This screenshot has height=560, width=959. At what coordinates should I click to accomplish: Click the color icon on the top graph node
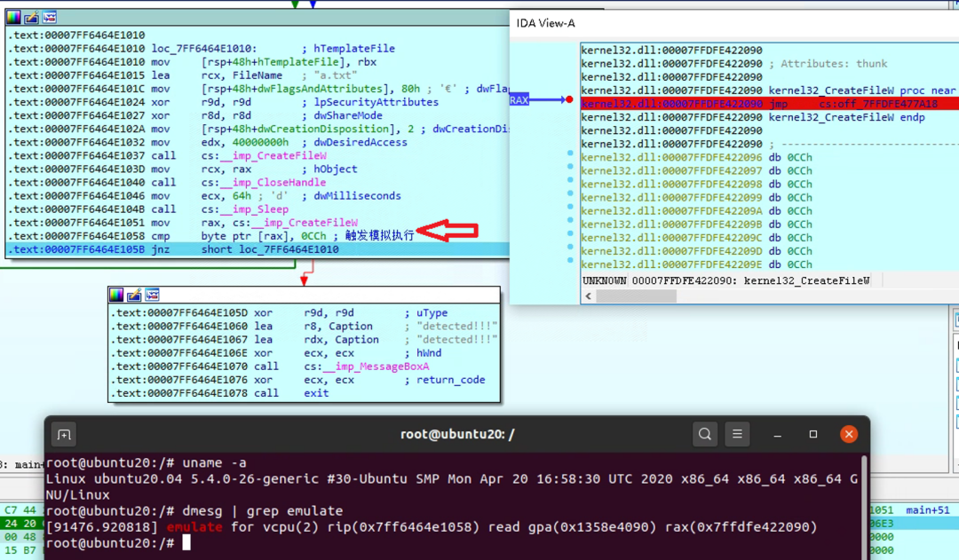point(12,17)
